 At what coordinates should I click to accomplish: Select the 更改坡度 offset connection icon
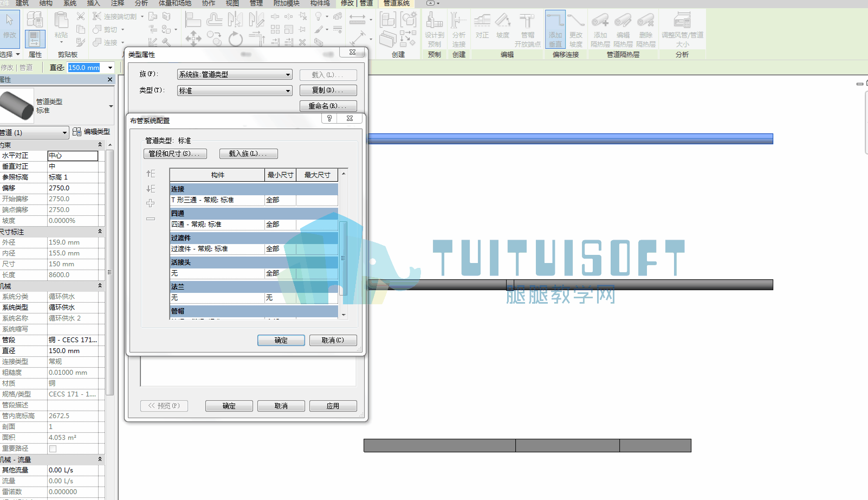click(x=576, y=30)
